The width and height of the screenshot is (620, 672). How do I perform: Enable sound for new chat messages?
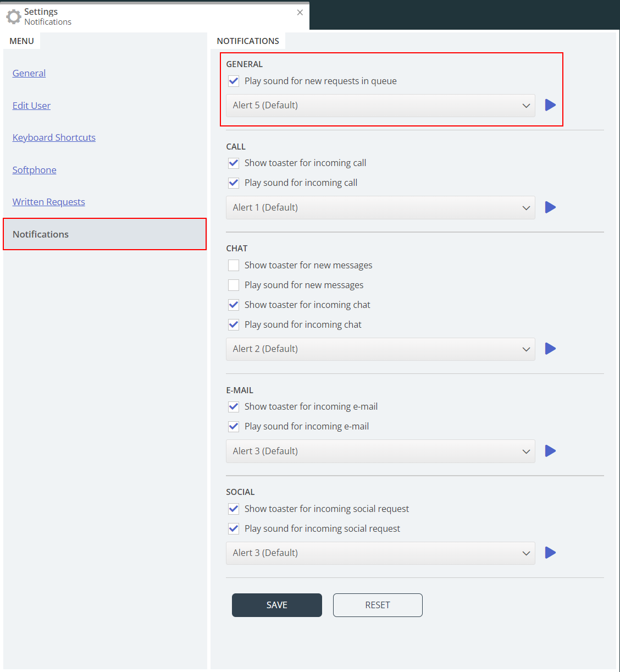234,285
